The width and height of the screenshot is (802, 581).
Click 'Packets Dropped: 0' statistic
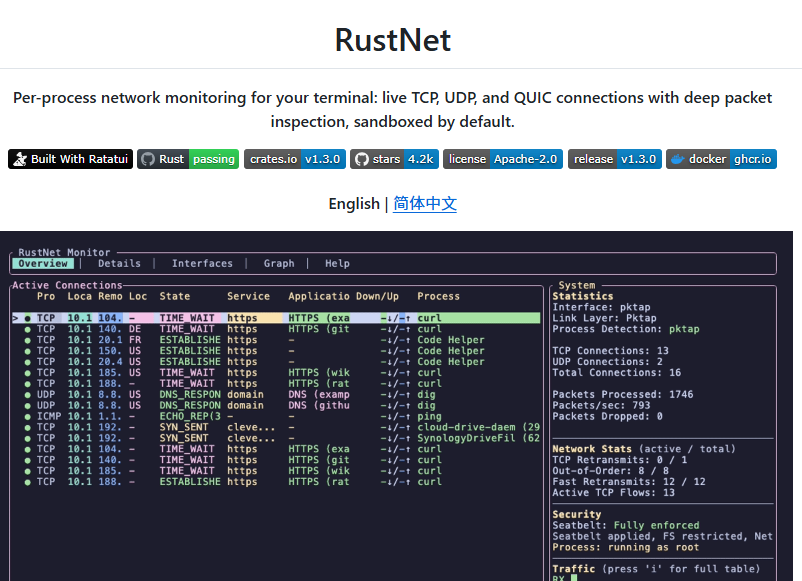point(607,416)
